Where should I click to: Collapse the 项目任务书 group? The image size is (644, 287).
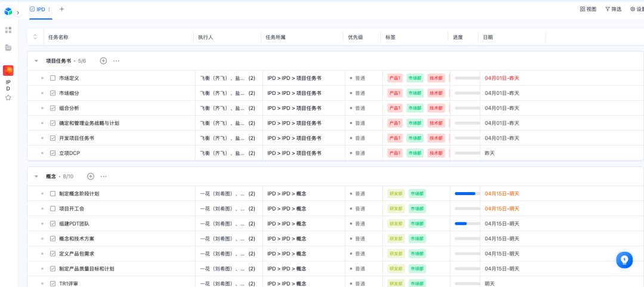tap(36, 61)
